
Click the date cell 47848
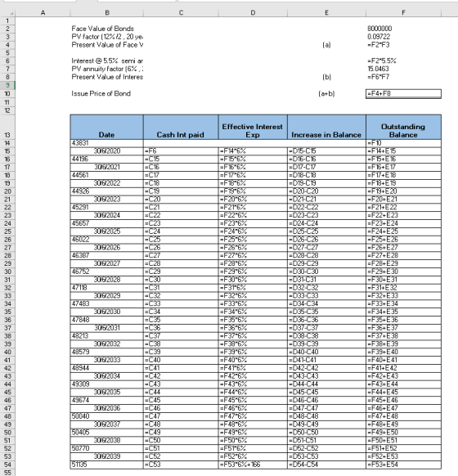point(107,320)
